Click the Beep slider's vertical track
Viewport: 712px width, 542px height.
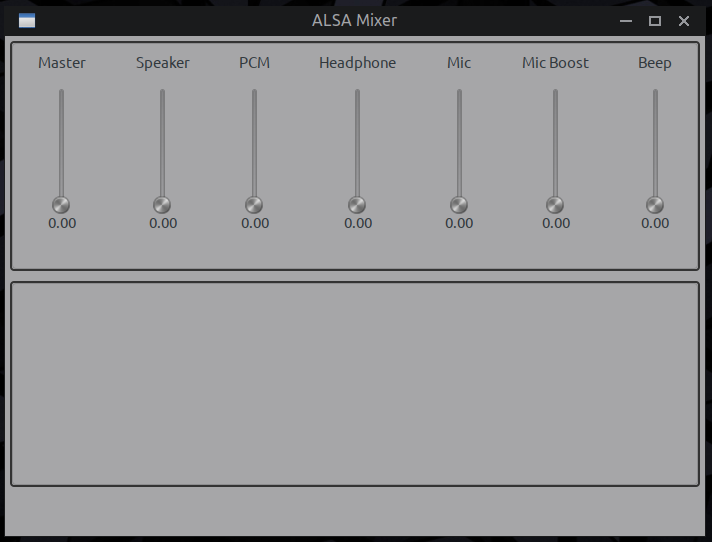pyautogui.click(x=655, y=143)
